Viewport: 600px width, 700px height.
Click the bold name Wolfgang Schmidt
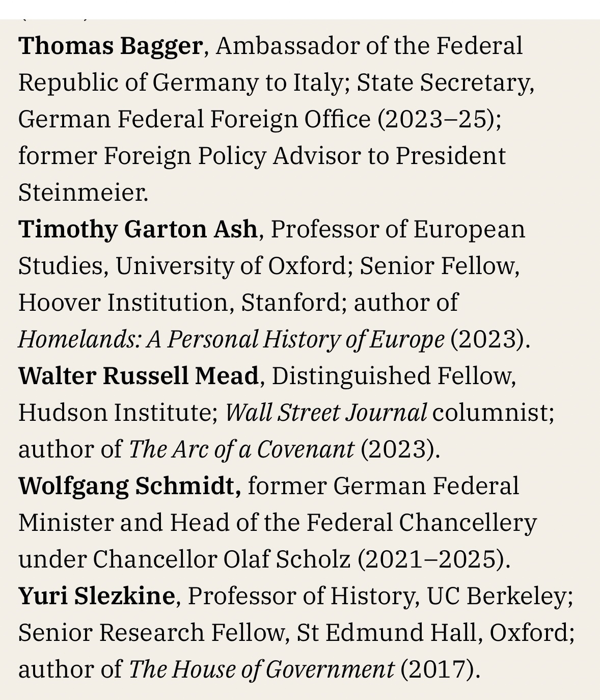click(129, 486)
